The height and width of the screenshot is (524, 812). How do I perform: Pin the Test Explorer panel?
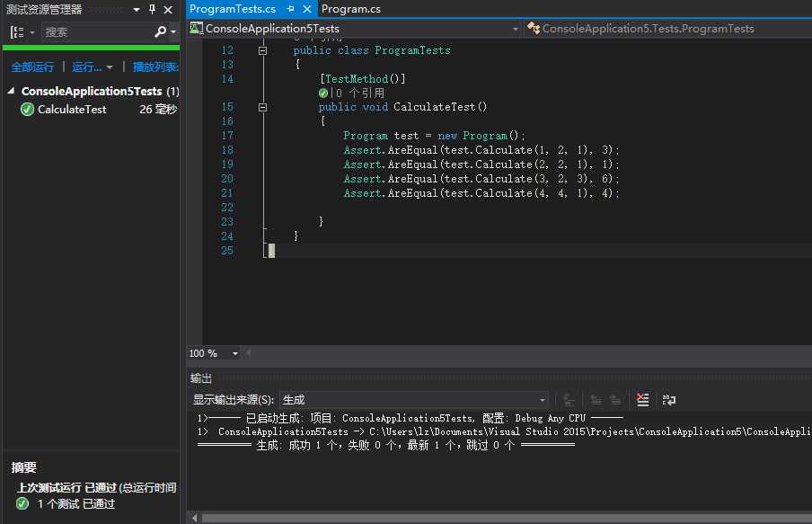click(153, 9)
